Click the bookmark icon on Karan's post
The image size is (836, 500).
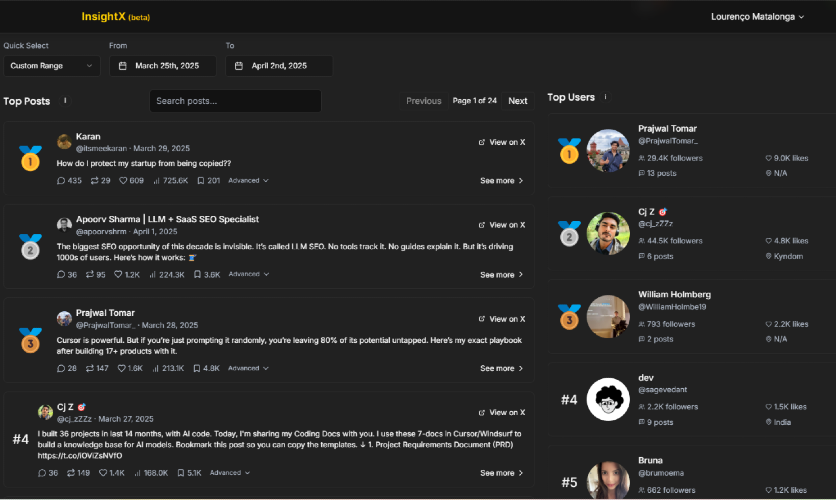(x=200, y=181)
